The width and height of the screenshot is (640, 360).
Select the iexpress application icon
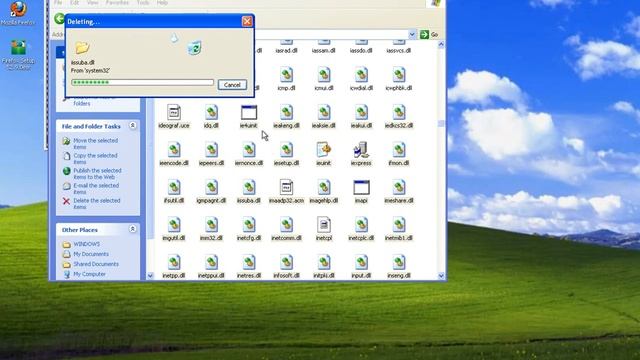(x=361, y=149)
